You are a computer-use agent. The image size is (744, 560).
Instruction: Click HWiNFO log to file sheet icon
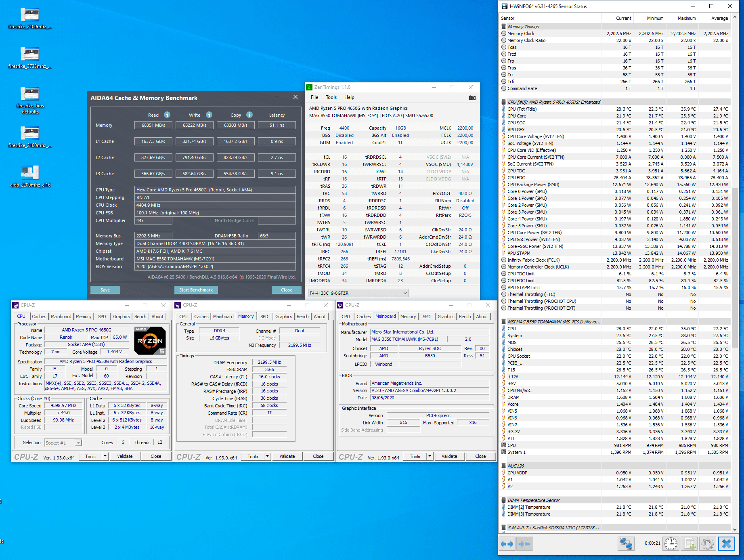coord(690,544)
